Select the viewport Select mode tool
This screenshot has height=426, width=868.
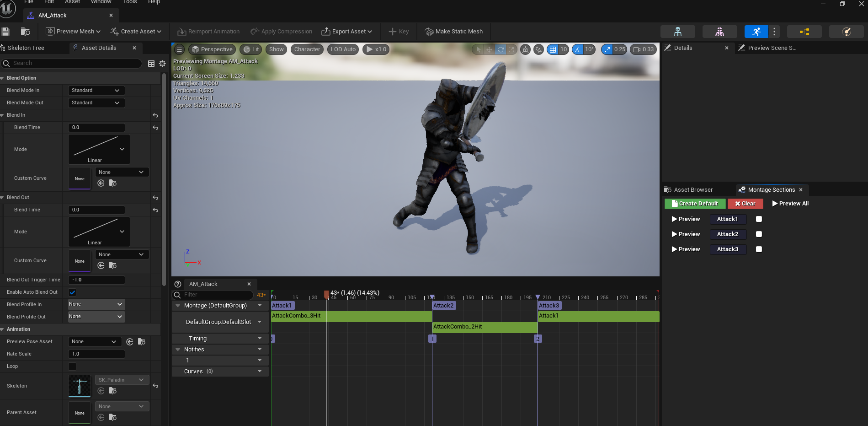(x=478, y=49)
